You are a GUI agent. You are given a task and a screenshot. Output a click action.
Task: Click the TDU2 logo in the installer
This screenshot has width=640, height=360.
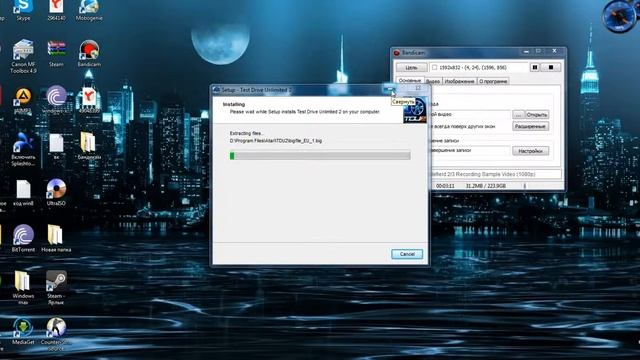(x=415, y=110)
